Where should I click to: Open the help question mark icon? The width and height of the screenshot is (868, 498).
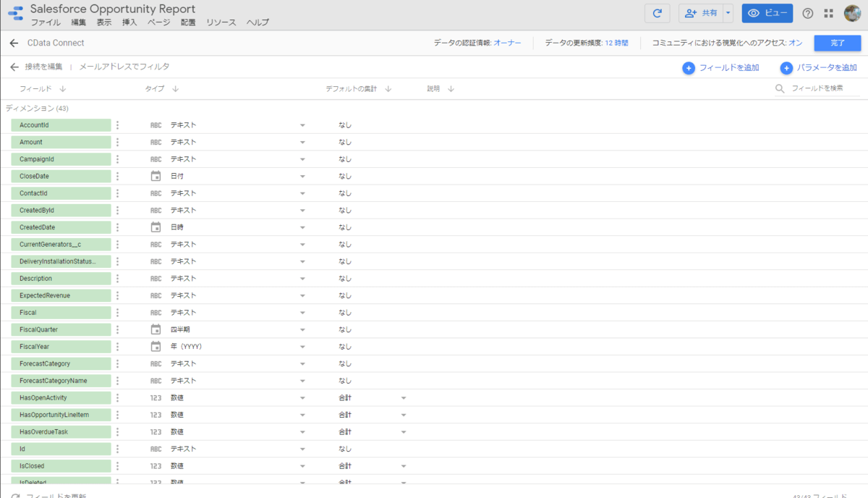pyautogui.click(x=808, y=13)
